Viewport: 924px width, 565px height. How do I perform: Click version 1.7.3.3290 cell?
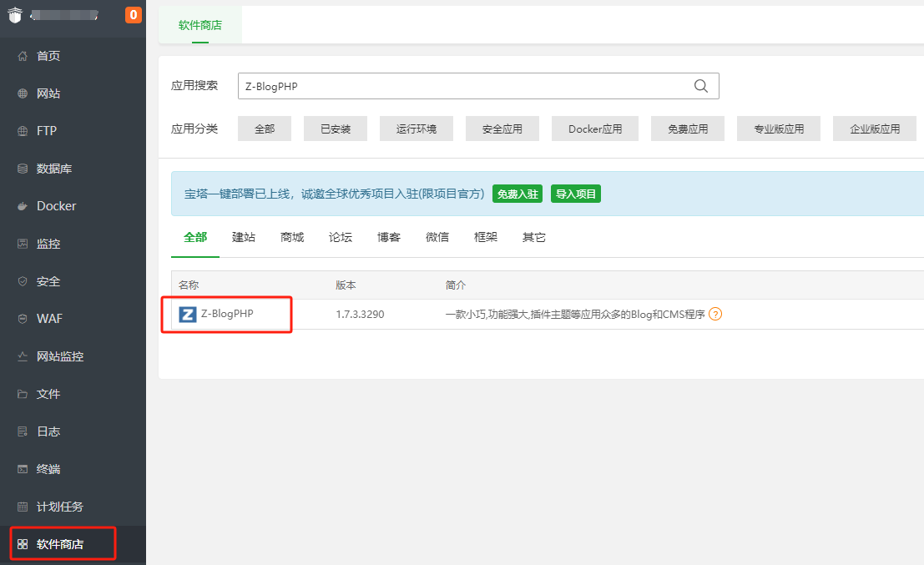pyautogui.click(x=360, y=315)
